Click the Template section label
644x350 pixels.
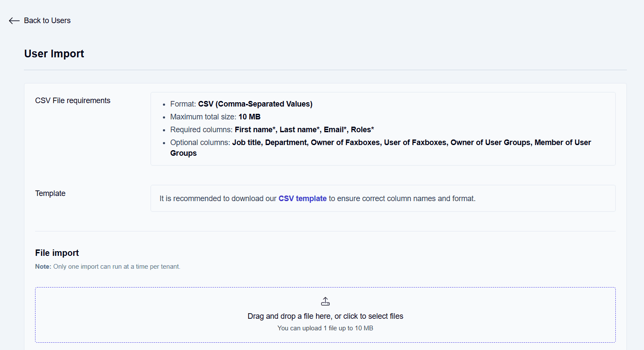pyautogui.click(x=50, y=193)
